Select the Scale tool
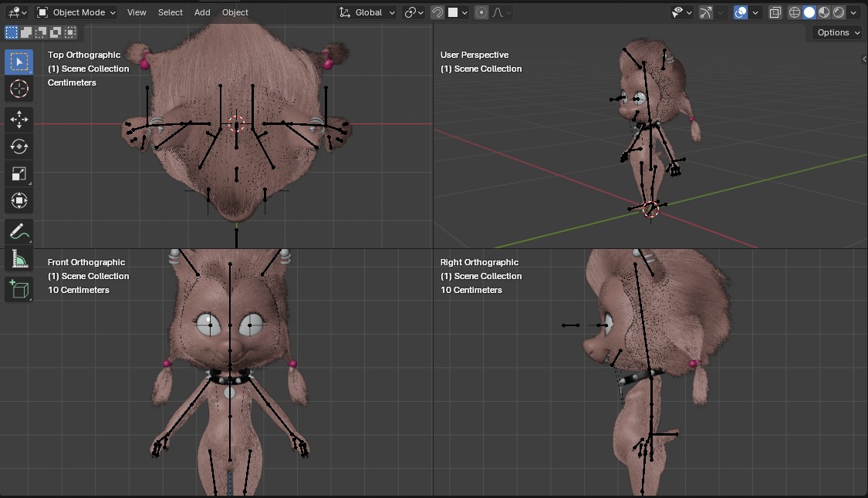This screenshot has width=868, height=498. (19, 173)
